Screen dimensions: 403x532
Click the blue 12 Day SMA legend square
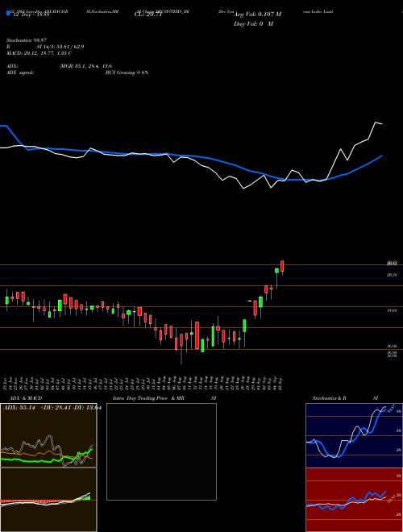pos(8,13)
